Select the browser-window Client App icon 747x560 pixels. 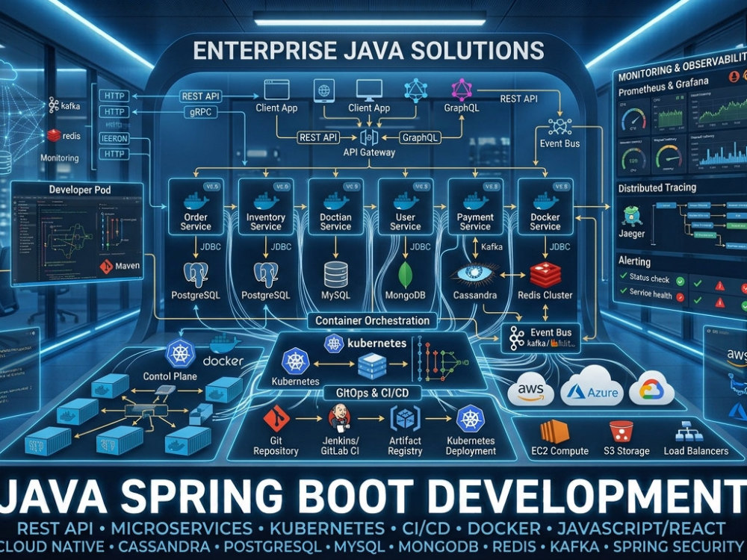[x=276, y=90]
